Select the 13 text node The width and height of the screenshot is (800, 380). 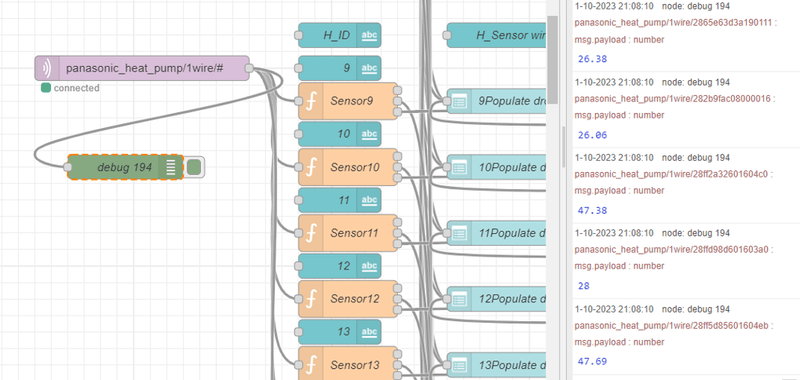tap(340, 332)
